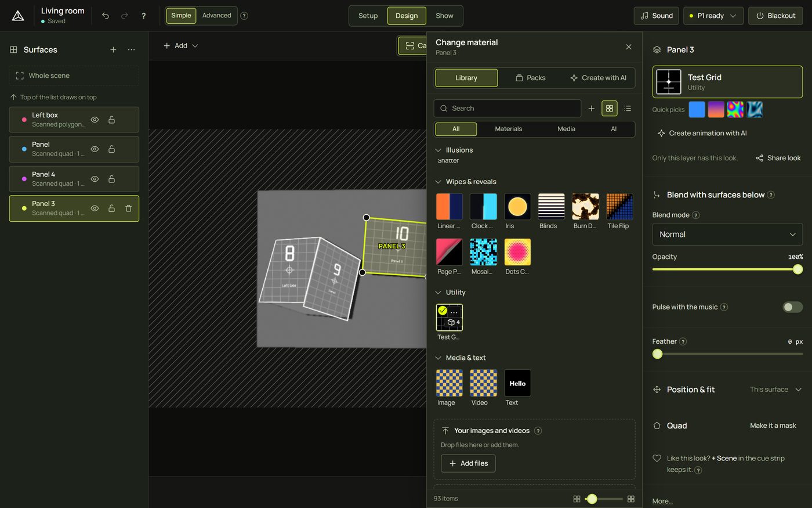This screenshot has height=508, width=812.
Task: Click the undo arrow icon
Action: 106,16
